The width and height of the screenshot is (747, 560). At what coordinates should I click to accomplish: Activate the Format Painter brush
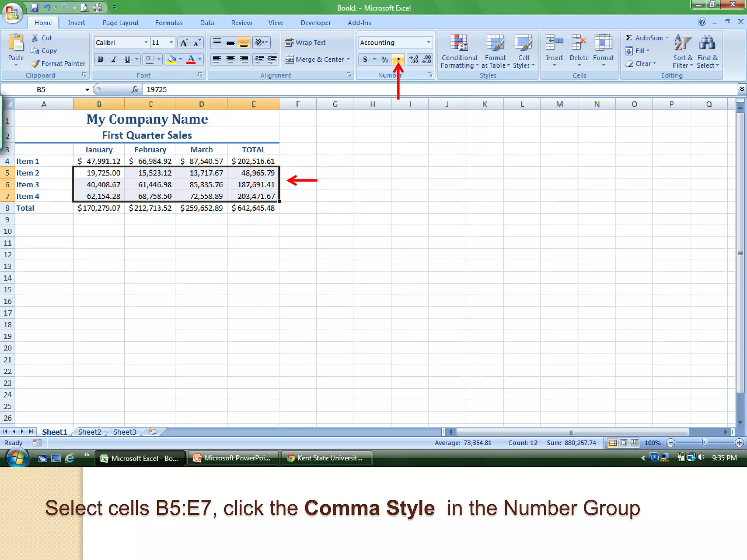(58, 63)
